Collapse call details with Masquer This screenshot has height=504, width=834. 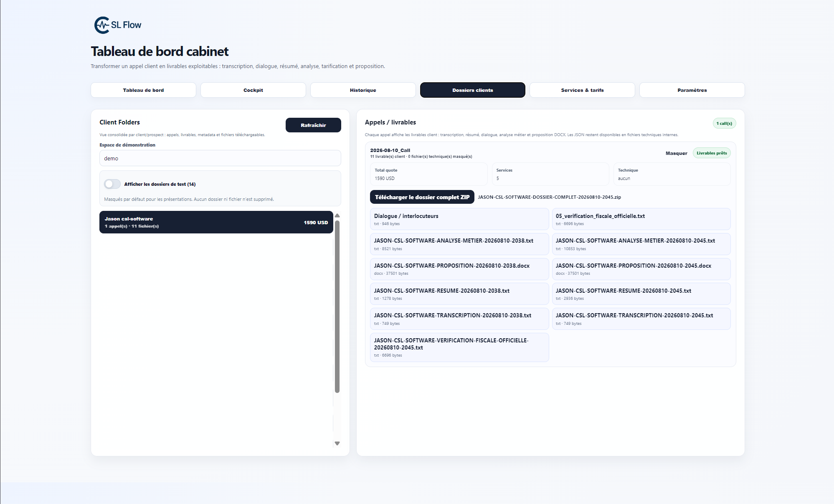click(x=676, y=153)
